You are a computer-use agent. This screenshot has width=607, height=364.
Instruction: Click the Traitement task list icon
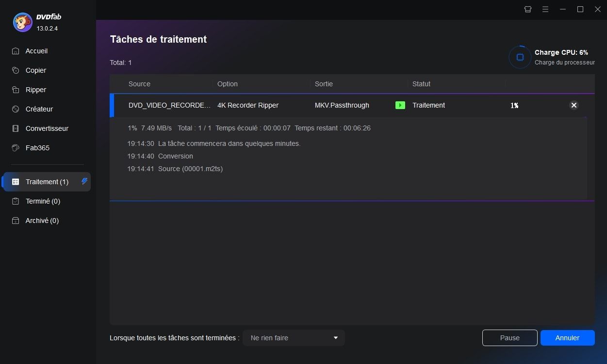pyautogui.click(x=16, y=182)
